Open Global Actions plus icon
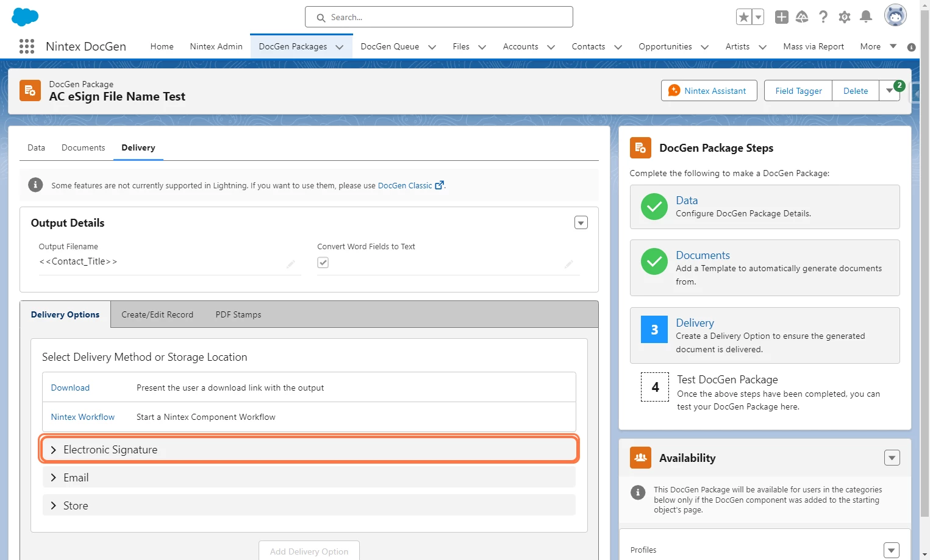This screenshot has width=930, height=560. 782,17
